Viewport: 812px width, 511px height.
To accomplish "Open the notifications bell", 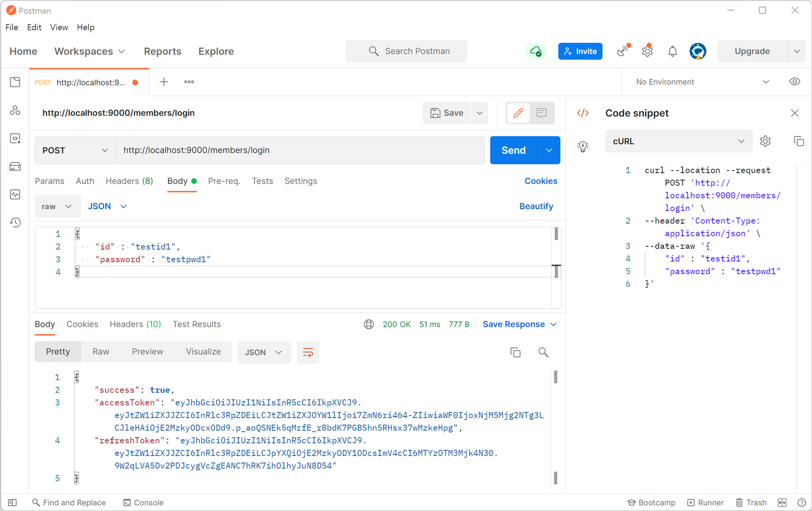I will click(672, 51).
